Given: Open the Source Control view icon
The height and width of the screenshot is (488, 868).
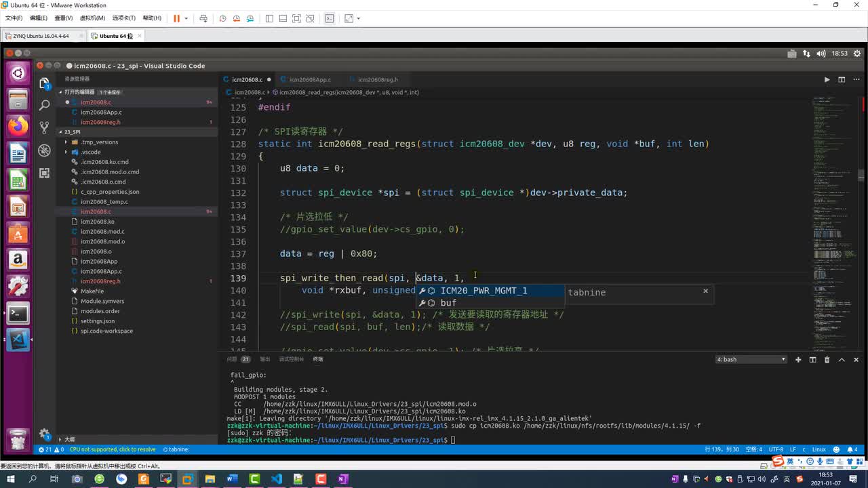Looking at the screenshot, I should [45, 127].
